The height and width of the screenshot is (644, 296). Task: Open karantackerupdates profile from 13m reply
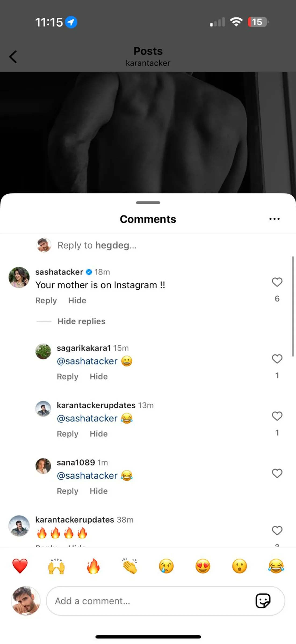[96, 405]
